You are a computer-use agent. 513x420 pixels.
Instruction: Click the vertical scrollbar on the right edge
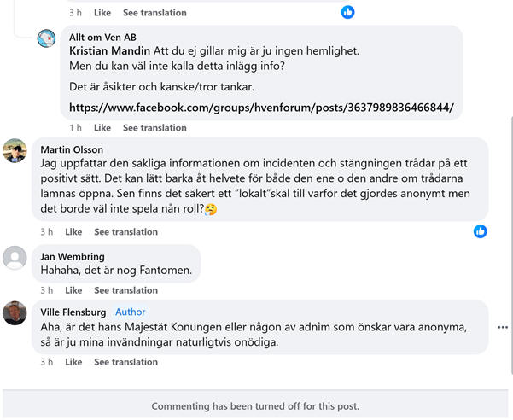(x=511, y=245)
